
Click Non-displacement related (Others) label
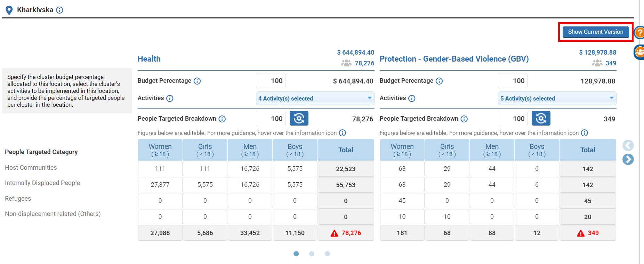point(53,214)
